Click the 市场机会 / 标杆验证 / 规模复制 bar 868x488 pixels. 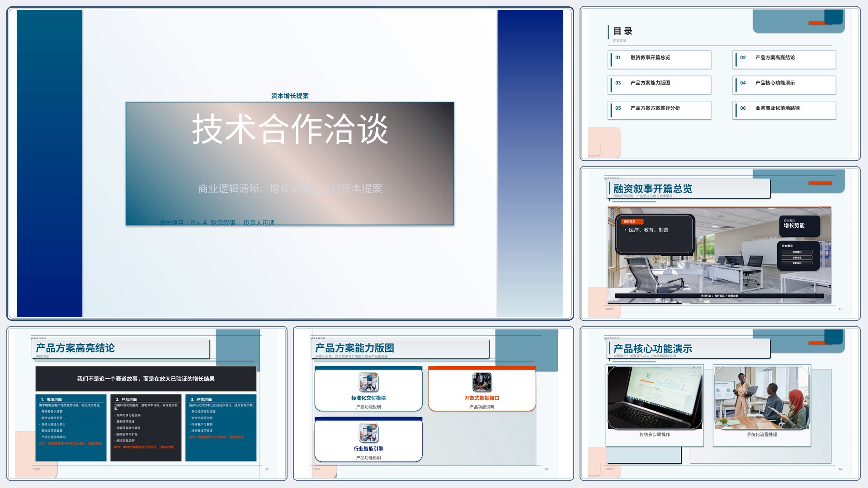(x=719, y=296)
